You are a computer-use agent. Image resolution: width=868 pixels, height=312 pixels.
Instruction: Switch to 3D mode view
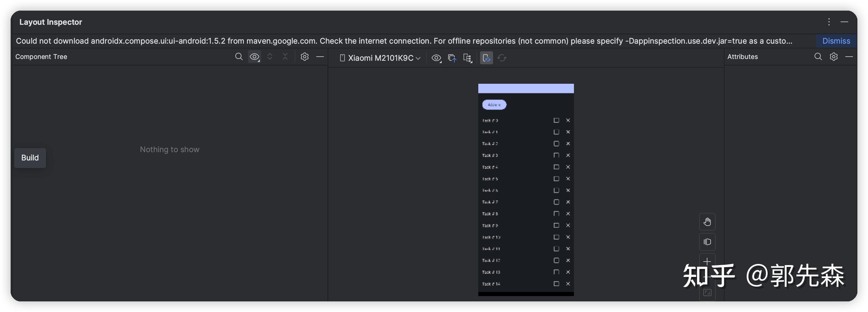point(707,242)
